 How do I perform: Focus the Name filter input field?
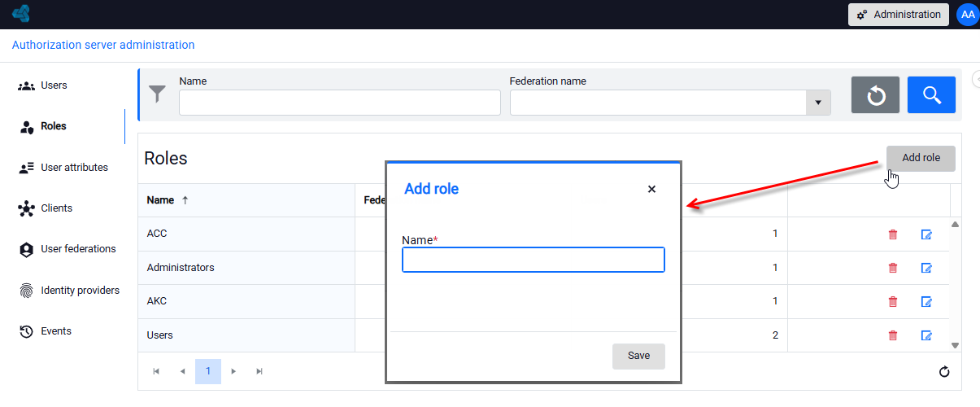point(340,103)
